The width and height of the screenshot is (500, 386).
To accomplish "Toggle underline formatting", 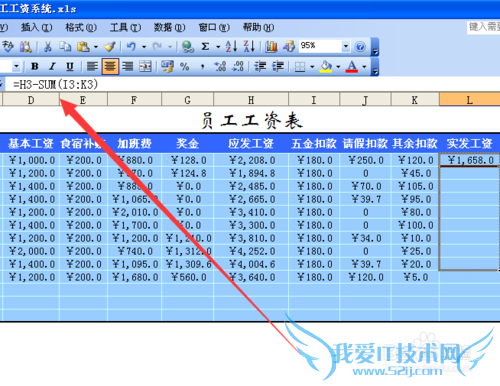I will [x=70, y=67].
